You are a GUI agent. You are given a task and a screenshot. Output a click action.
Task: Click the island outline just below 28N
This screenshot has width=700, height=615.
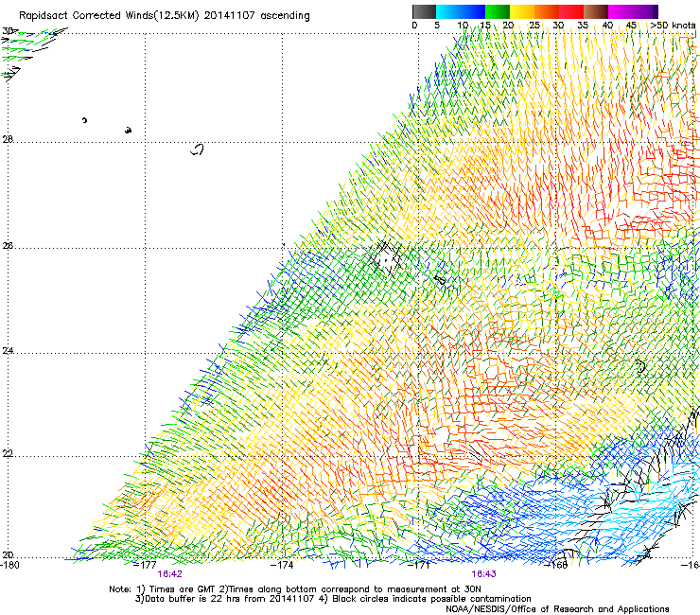click(x=198, y=149)
